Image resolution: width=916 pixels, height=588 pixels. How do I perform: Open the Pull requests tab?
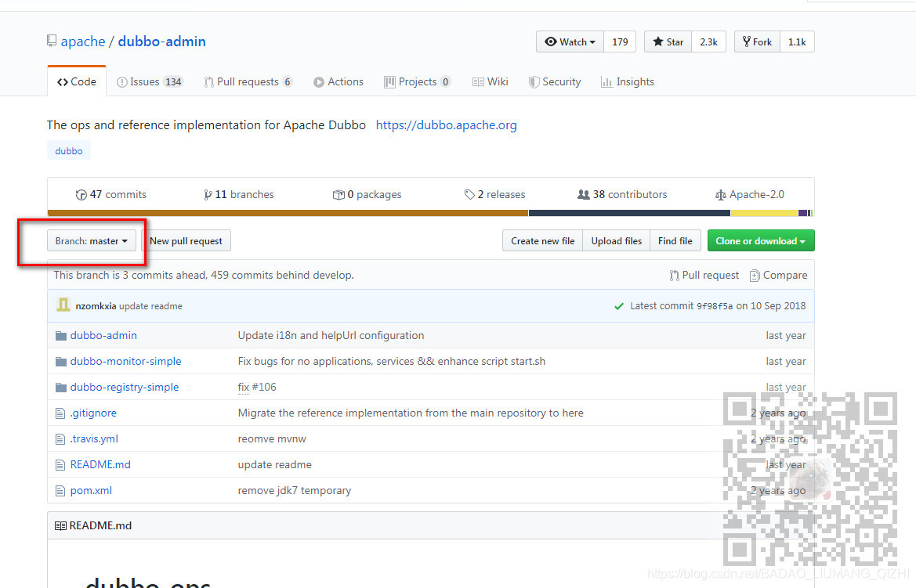coord(248,81)
